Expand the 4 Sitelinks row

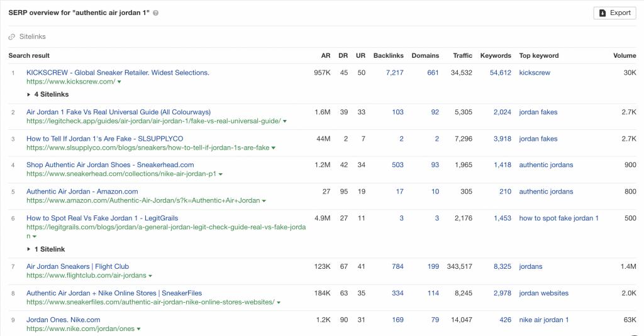point(48,94)
